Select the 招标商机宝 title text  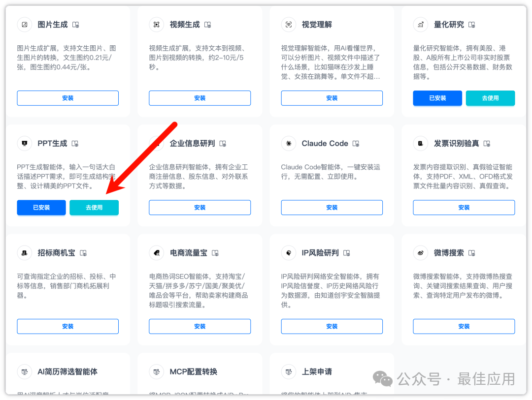coord(56,253)
